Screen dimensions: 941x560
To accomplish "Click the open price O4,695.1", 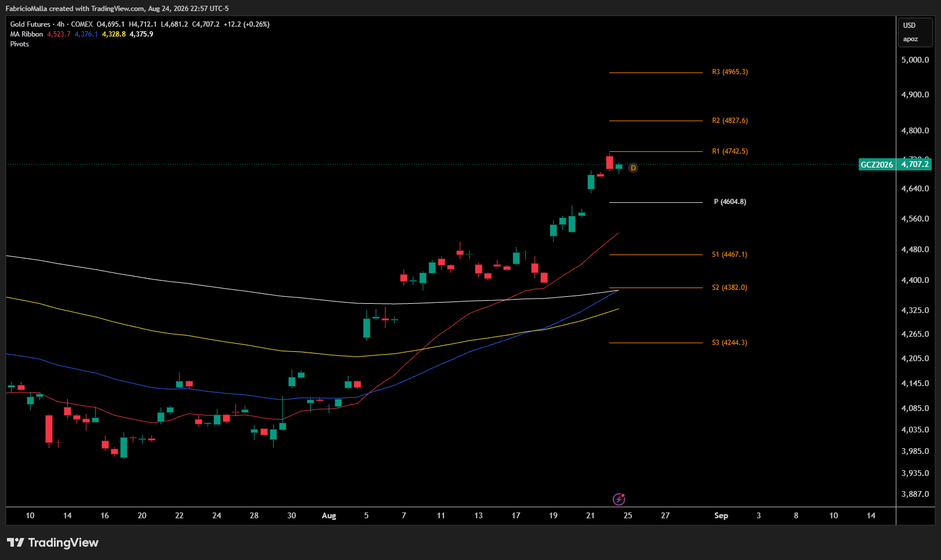I will (x=111, y=24).
